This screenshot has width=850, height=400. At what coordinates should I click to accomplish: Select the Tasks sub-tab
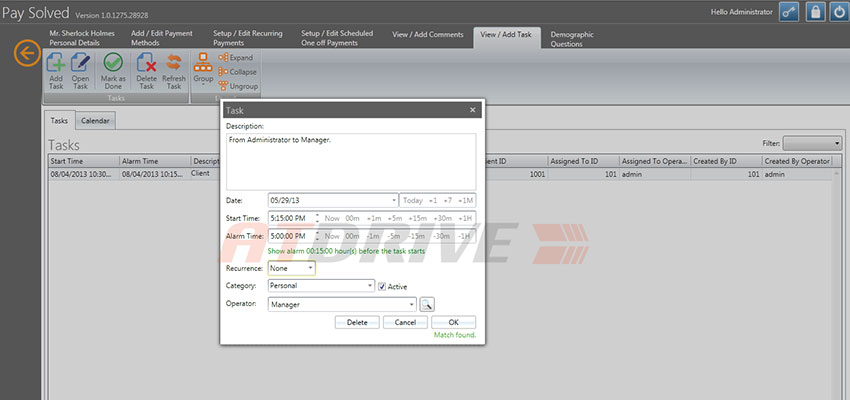pyautogui.click(x=59, y=121)
